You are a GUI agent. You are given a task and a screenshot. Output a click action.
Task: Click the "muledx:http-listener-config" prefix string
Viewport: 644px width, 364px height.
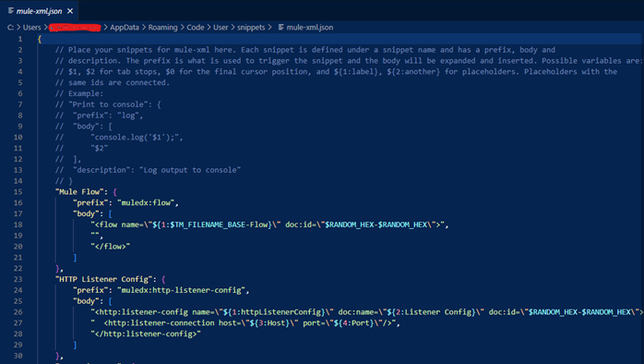pyautogui.click(x=181, y=290)
